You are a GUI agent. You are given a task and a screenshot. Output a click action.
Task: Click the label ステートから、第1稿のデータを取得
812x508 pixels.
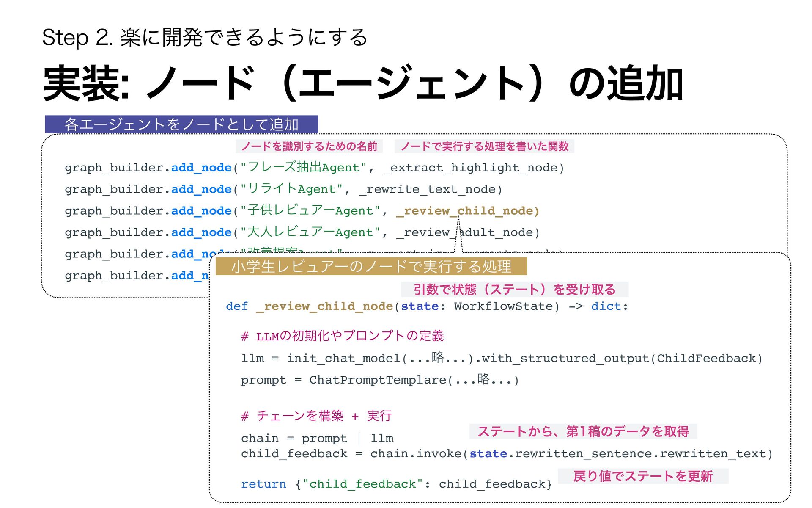click(583, 432)
